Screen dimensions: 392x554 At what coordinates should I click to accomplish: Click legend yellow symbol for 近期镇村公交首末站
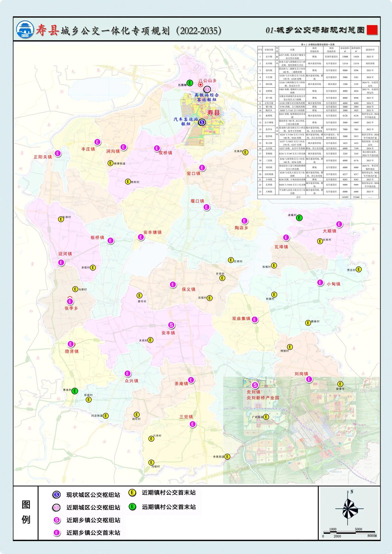tap(132, 492)
